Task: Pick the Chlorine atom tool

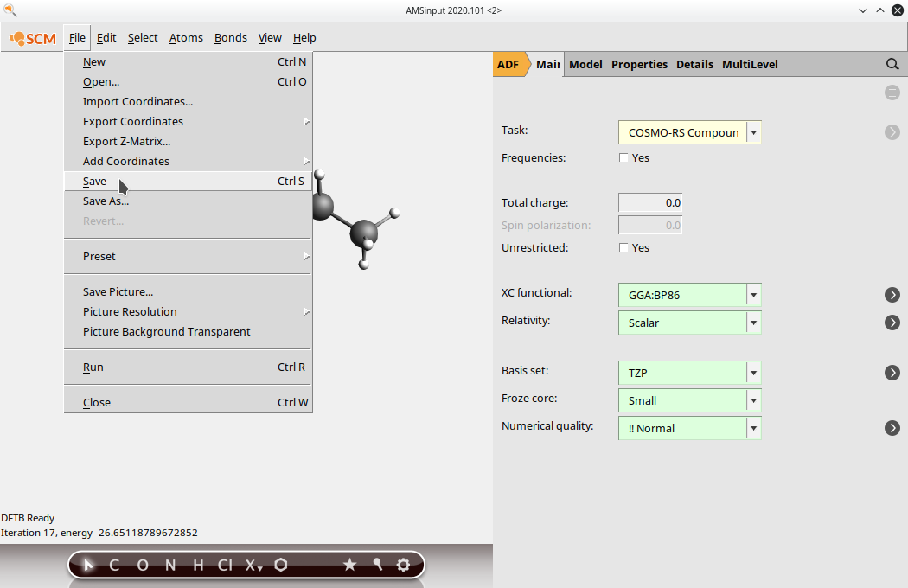Action: coord(225,566)
